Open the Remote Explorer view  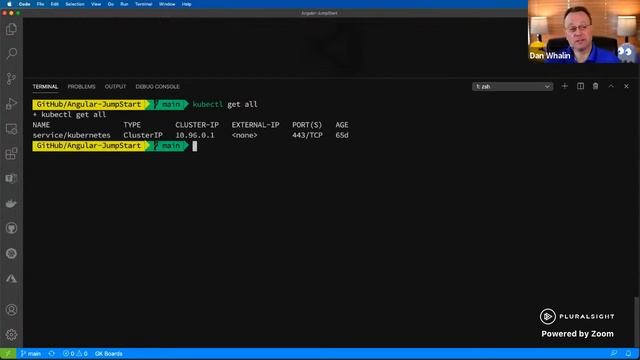click(11, 129)
